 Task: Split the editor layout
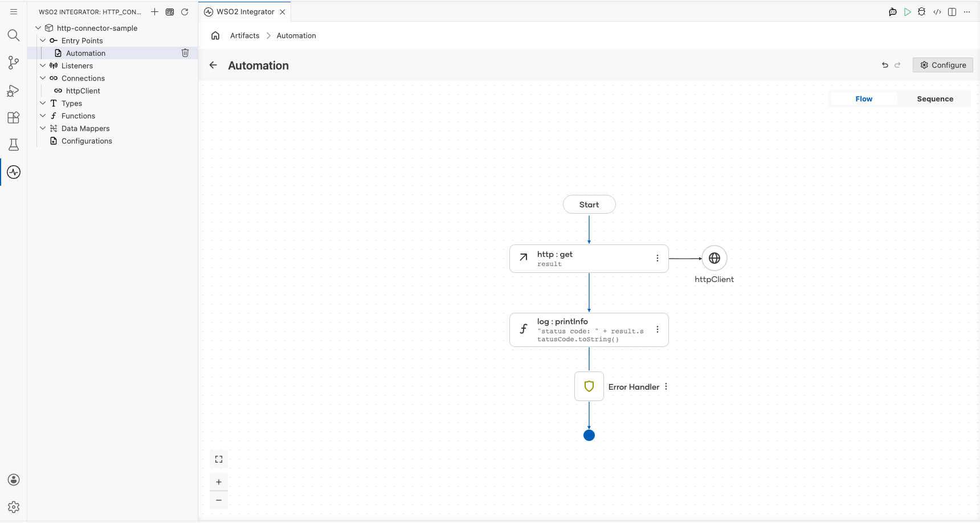click(x=952, y=11)
